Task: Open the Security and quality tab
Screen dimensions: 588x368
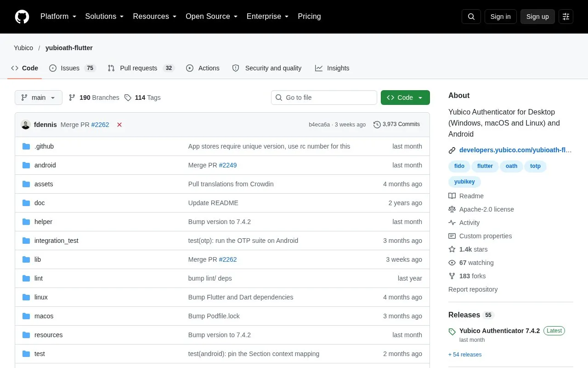Action: (x=267, y=68)
